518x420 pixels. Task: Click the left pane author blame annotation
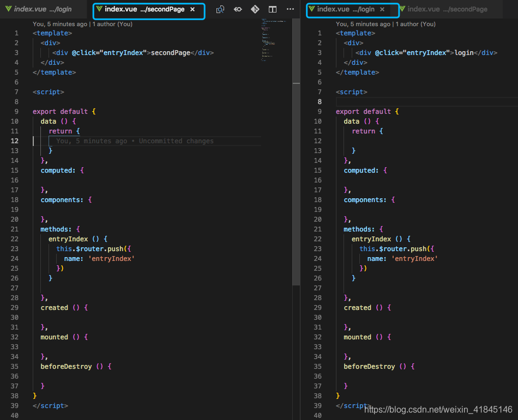[82, 24]
